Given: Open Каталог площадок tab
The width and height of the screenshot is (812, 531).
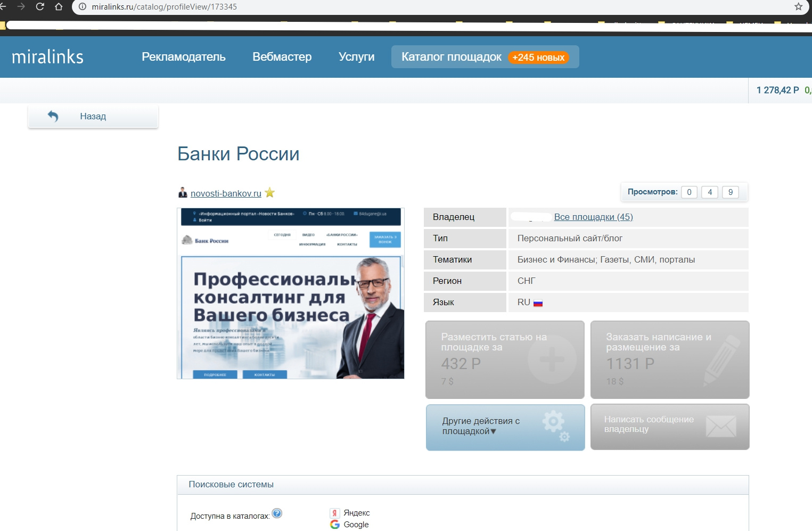Looking at the screenshot, I should click(x=485, y=57).
